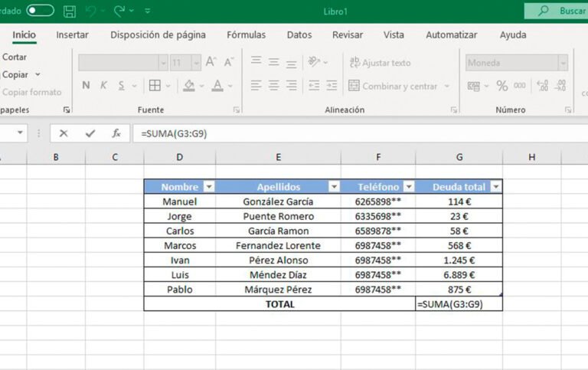This screenshot has width=588, height=370.
Task: Switch to the Insertar tab
Action: (72, 35)
